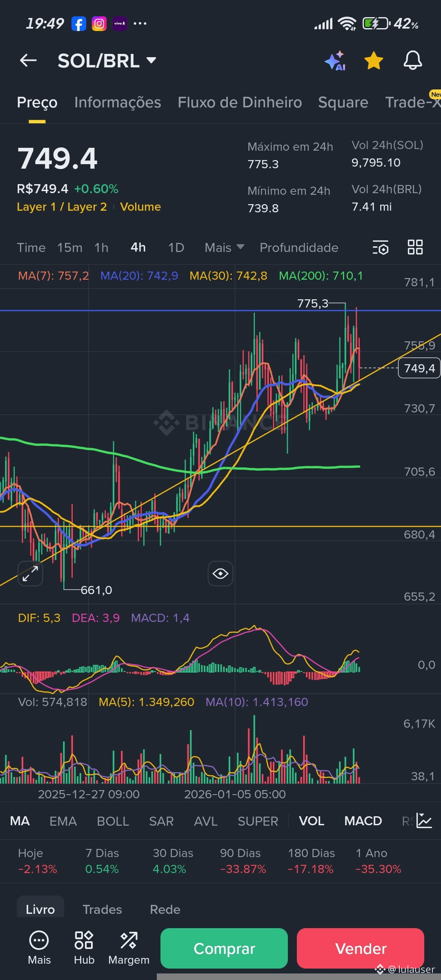441x980 pixels.
Task: Click the 90 Dias -33.87% performance
Action: tap(243, 861)
